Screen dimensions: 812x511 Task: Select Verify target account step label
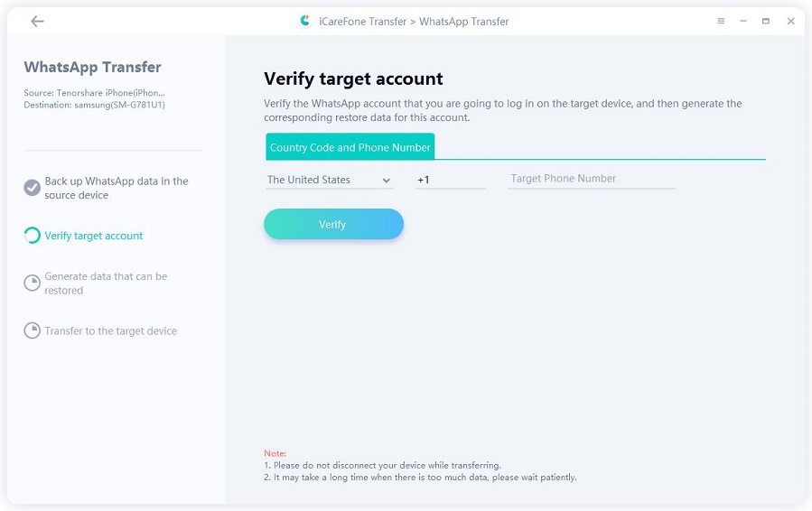pyautogui.click(x=94, y=236)
